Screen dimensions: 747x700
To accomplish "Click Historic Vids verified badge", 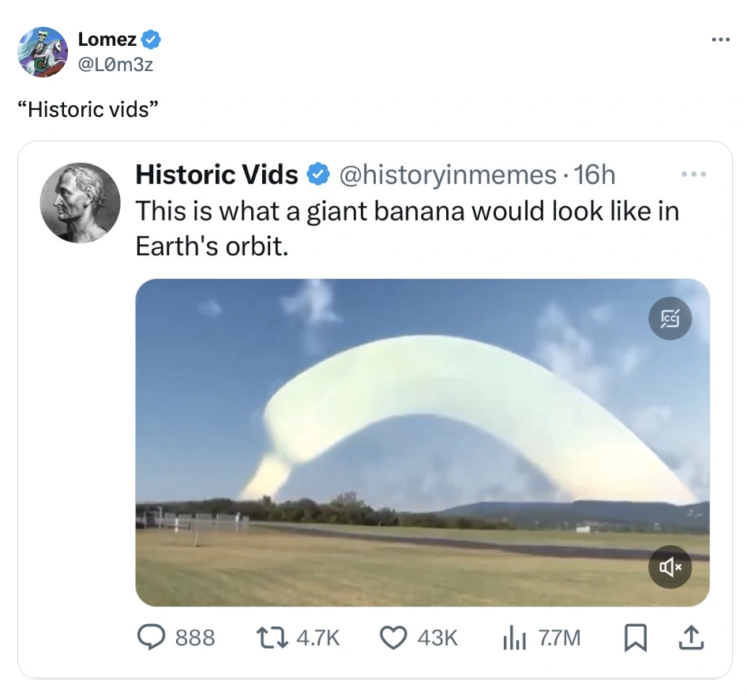I will [x=317, y=175].
